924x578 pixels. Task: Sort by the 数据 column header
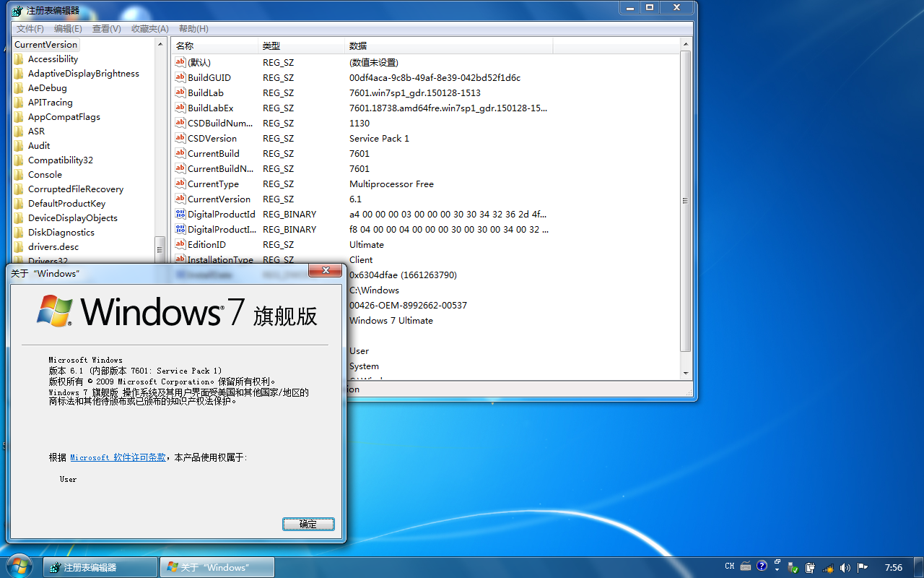click(x=448, y=46)
